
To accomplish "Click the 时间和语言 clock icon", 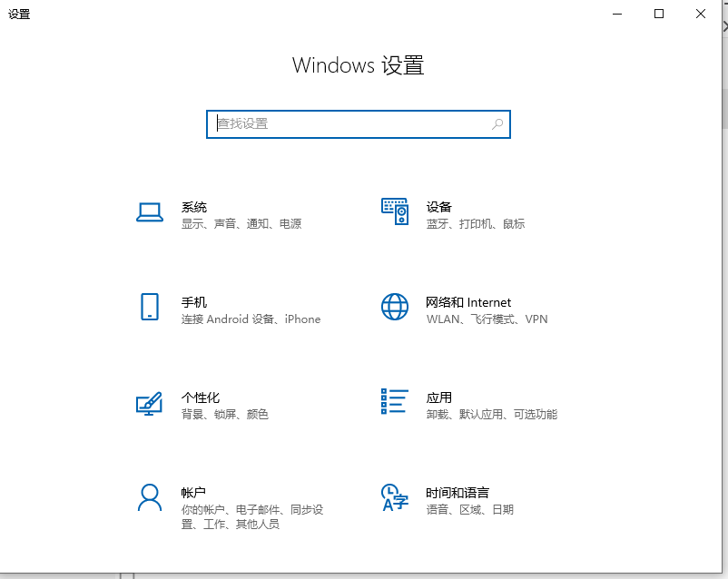I will [395, 497].
